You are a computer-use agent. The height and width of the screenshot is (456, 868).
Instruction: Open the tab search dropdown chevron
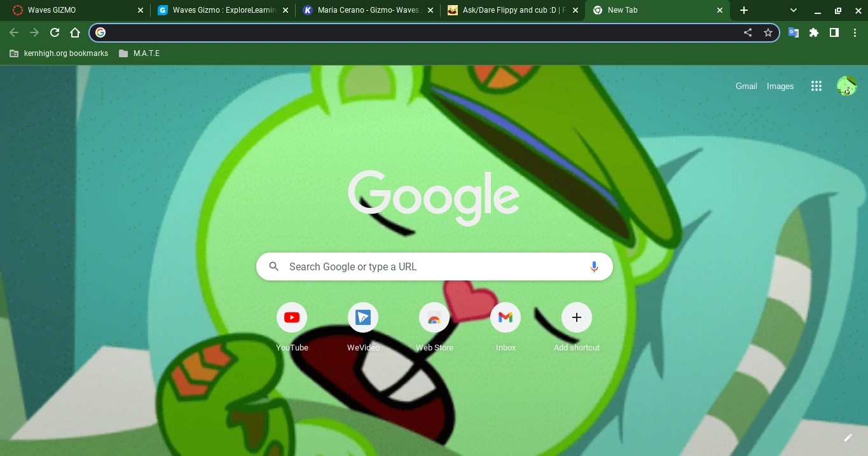click(x=793, y=10)
